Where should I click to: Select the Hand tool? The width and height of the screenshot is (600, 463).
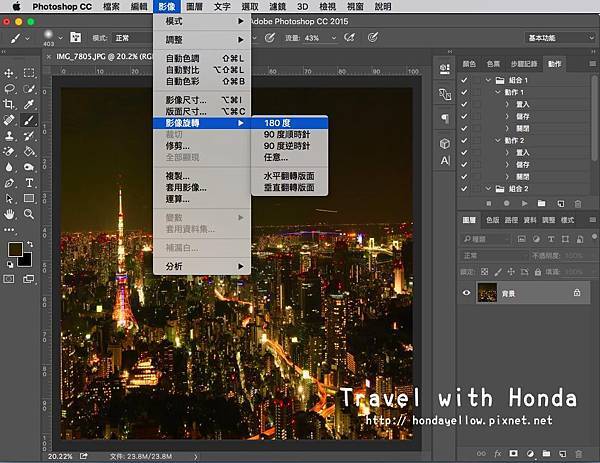coord(9,214)
